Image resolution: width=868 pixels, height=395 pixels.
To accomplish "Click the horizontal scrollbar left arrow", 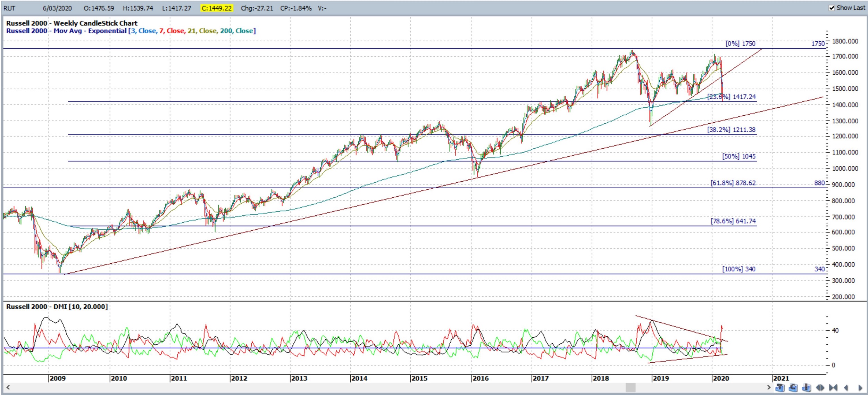I will [x=8, y=387].
